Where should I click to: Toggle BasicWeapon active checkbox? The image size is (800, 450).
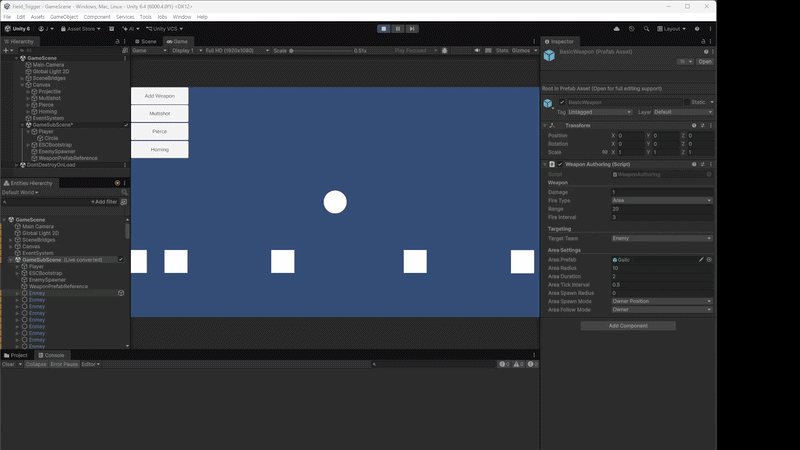pyautogui.click(x=562, y=102)
